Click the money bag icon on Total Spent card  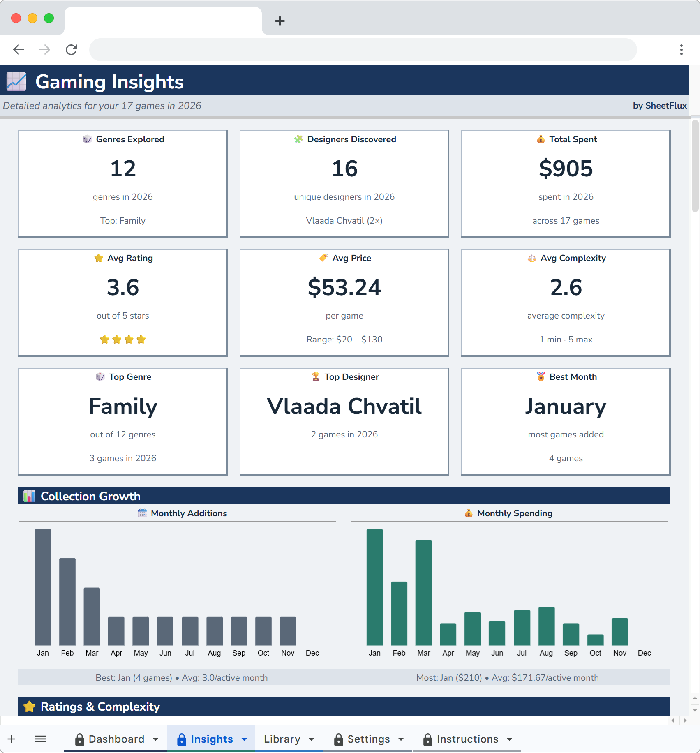[540, 139]
